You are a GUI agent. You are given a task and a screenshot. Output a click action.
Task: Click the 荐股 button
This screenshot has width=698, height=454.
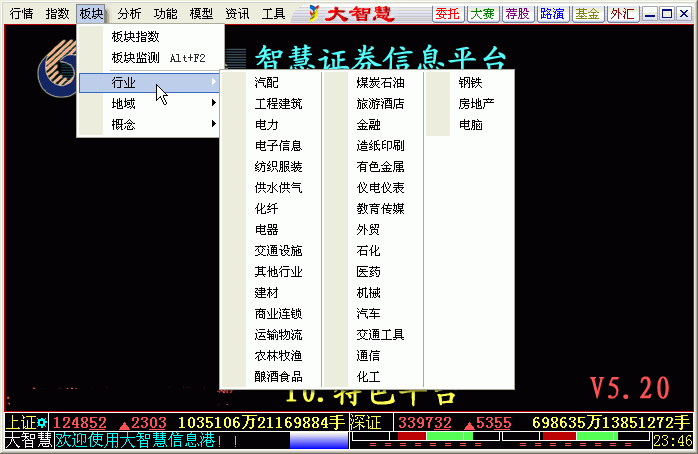(x=518, y=14)
